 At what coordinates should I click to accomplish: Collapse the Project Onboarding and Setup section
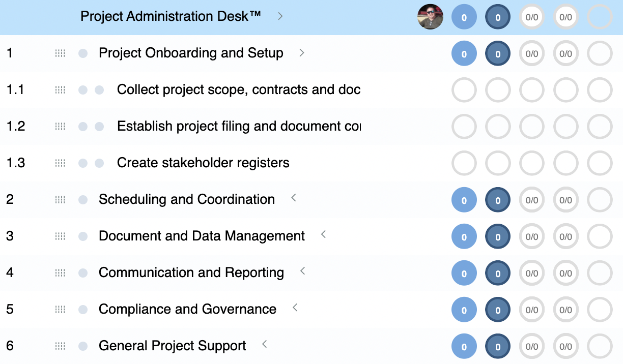coord(302,53)
